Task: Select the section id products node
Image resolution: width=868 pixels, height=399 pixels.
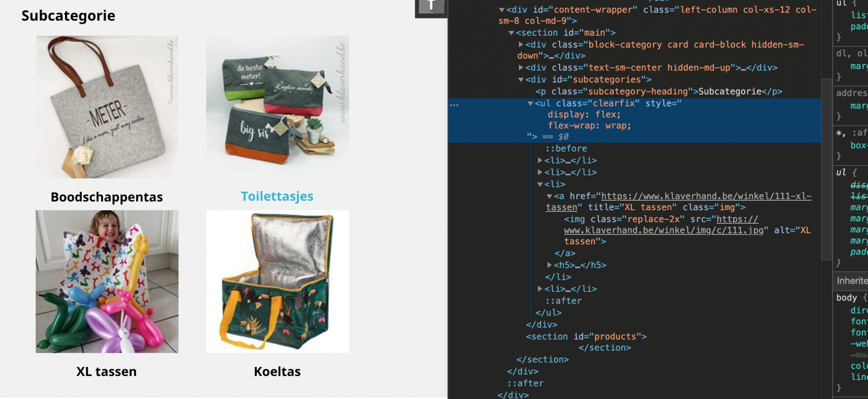Action: click(x=586, y=337)
